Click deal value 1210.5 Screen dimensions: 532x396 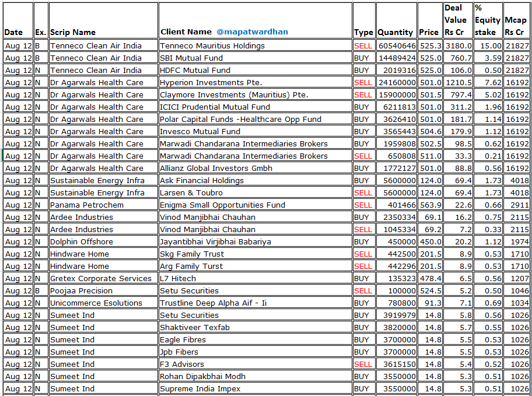tap(459, 82)
